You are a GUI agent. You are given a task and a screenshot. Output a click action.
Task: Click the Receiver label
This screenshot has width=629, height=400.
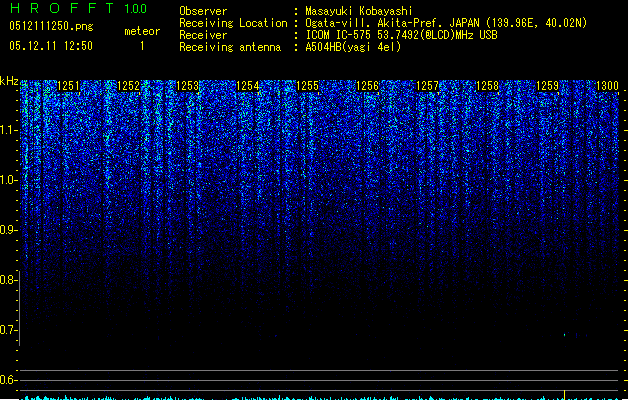coord(203,35)
